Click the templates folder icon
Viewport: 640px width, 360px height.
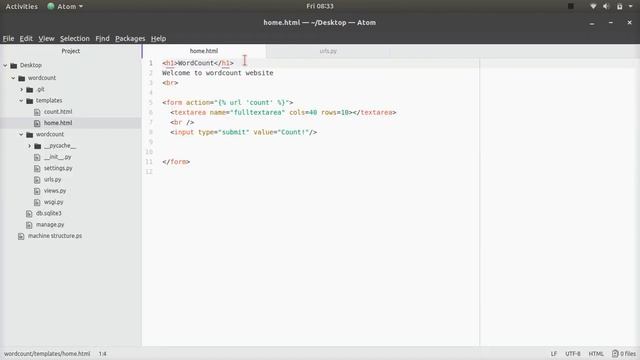pyautogui.click(x=30, y=100)
